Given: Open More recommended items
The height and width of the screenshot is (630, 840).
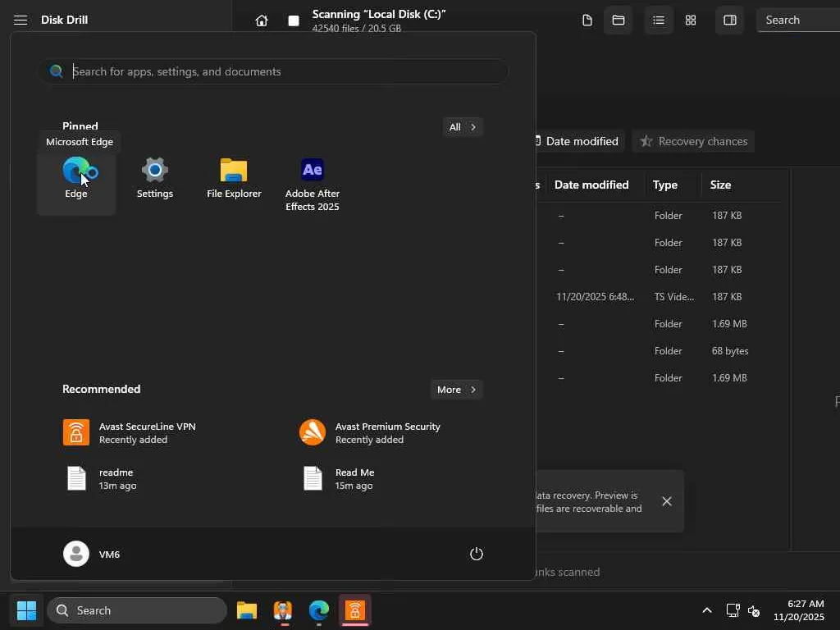Looking at the screenshot, I should 456,390.
